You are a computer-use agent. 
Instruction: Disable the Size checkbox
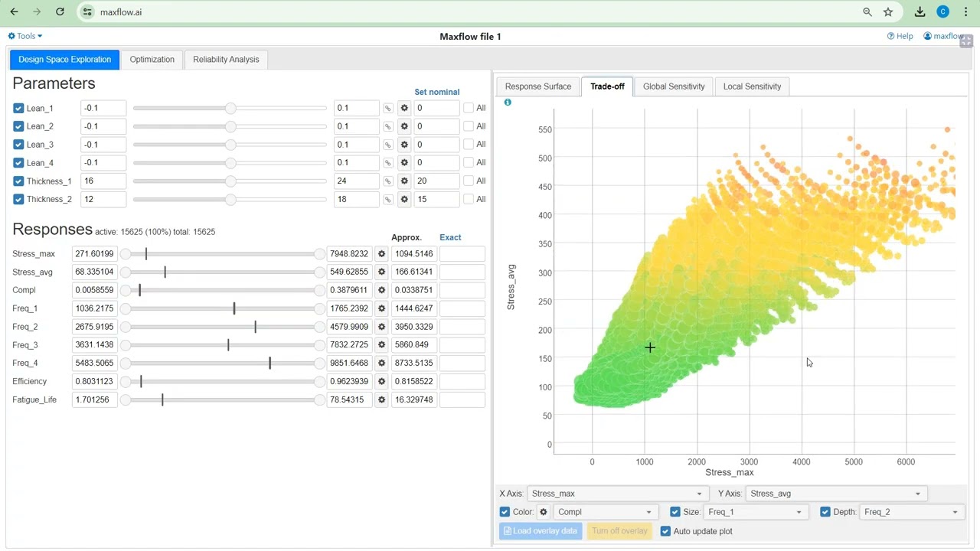coord(675,512)
